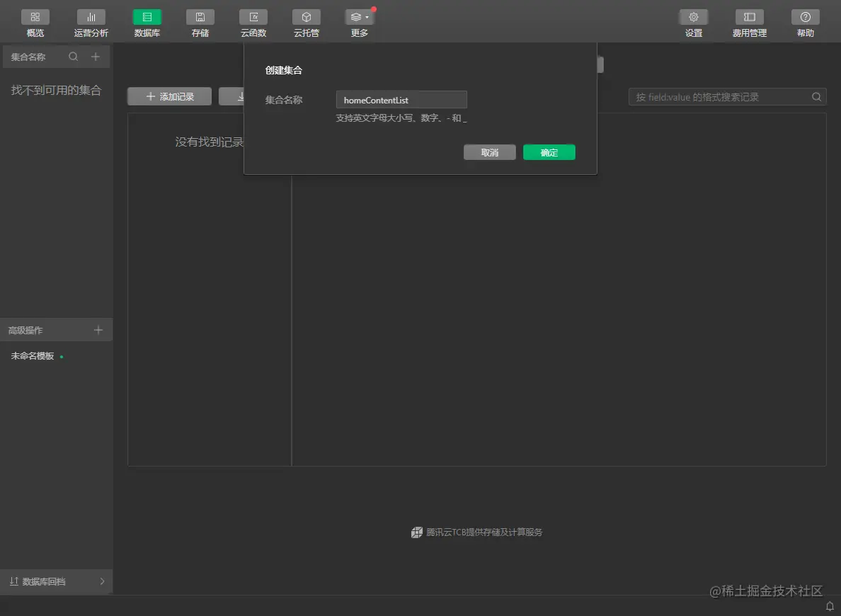
Task: Add a new collection with plus icon
Action: 96,57
